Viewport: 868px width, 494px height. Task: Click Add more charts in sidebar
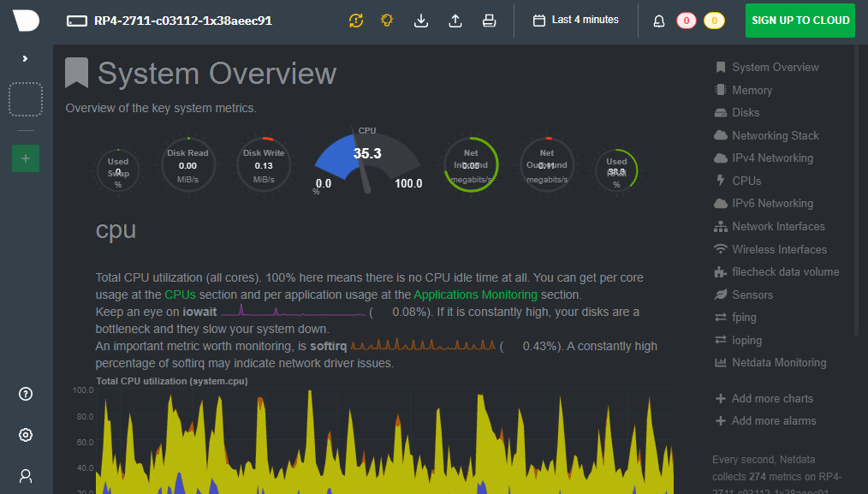(x=772, y=398)
